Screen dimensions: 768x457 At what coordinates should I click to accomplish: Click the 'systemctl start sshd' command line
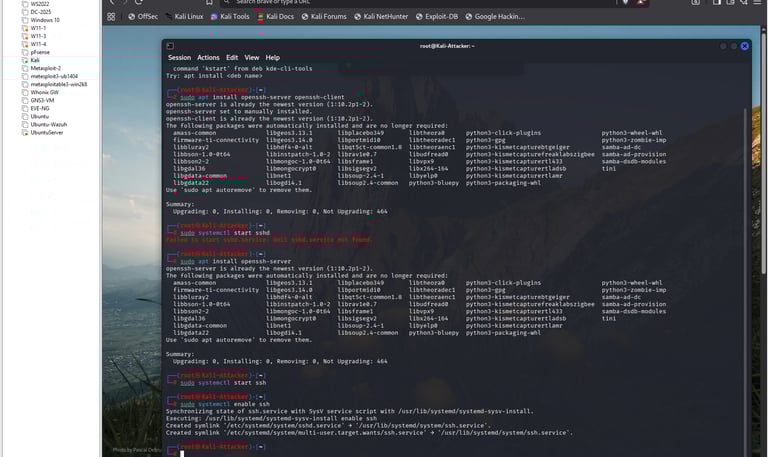tap(225, 233)
